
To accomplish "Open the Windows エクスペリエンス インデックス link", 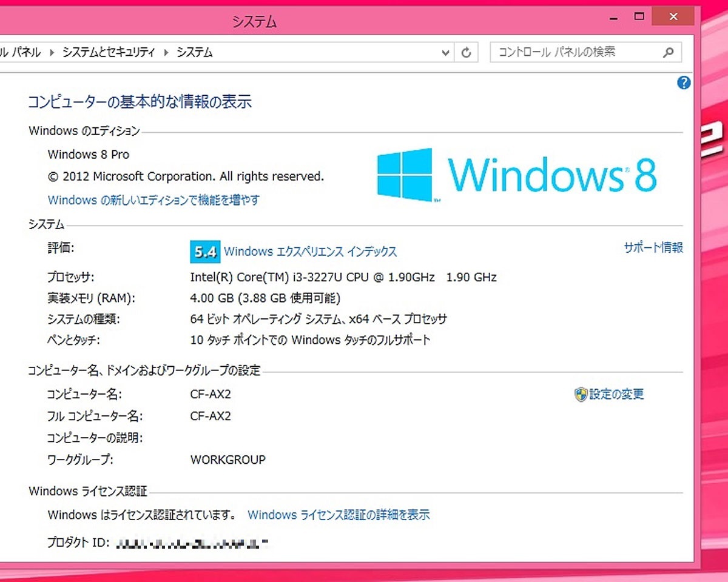I will [x=311, y=252].
